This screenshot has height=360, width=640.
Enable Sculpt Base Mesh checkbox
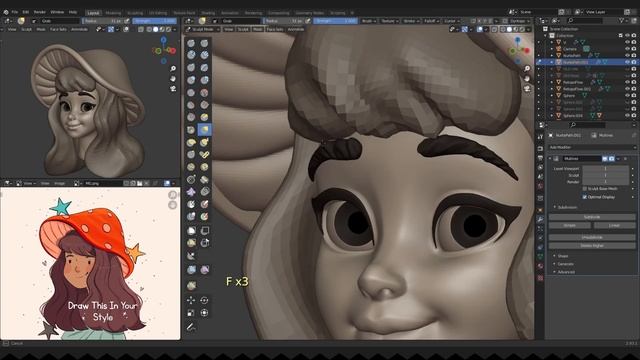(x=585, y=189)
